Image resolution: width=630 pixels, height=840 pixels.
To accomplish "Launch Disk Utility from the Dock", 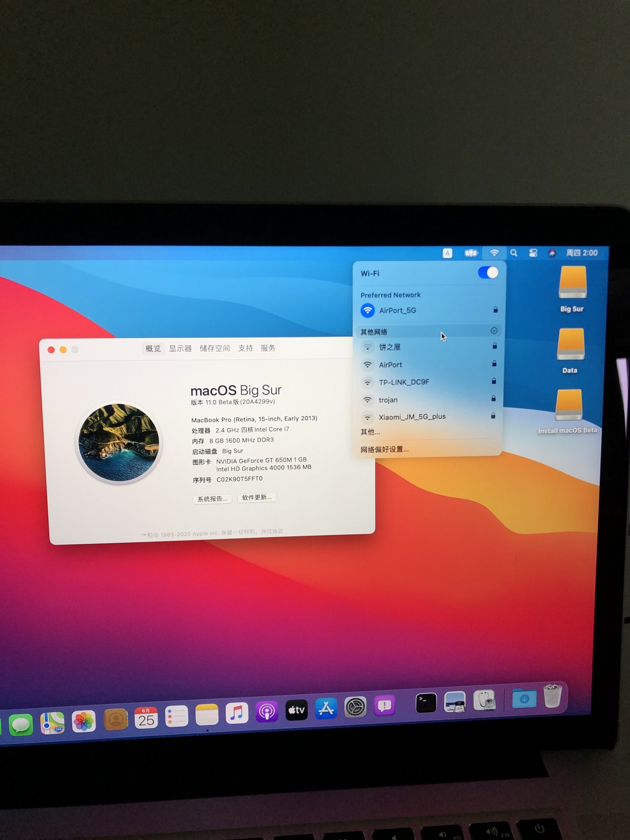I will [x=484, y=701].
